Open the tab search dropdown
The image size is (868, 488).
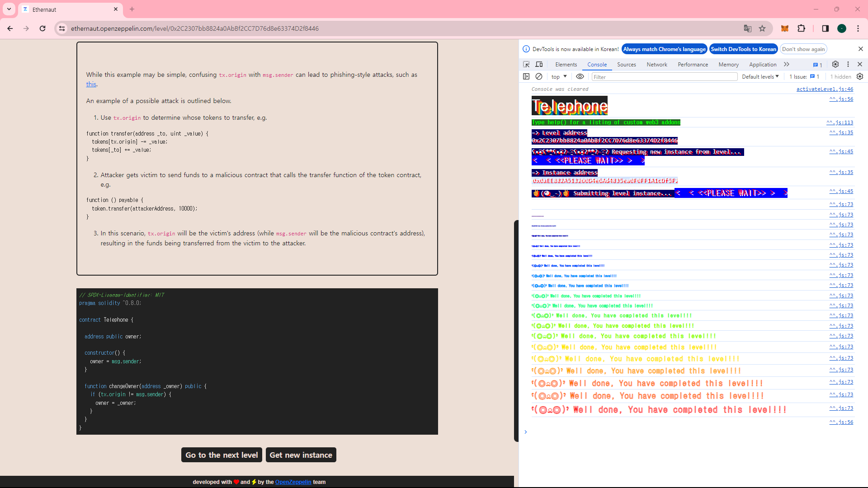point(9,9)
